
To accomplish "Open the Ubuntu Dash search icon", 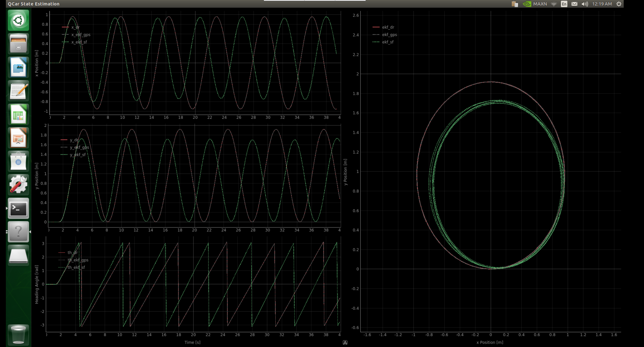I will (18, 20).
